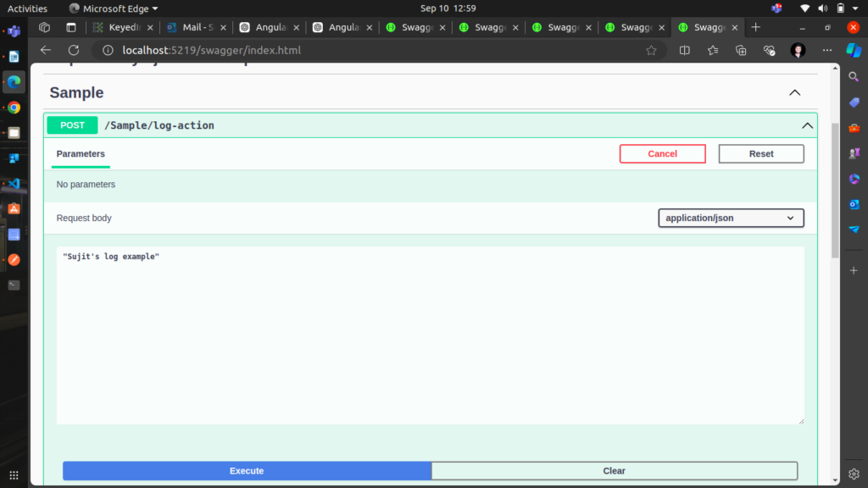
Task: Open the Outlook icon in the Edge sidebar
Action: (854, 204)
